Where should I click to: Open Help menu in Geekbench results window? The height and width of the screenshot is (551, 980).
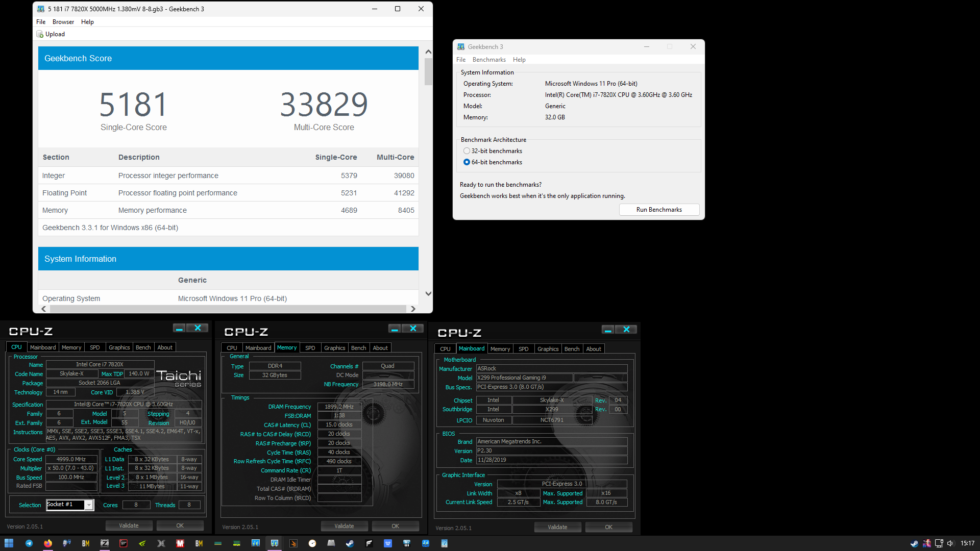point(87,22)
